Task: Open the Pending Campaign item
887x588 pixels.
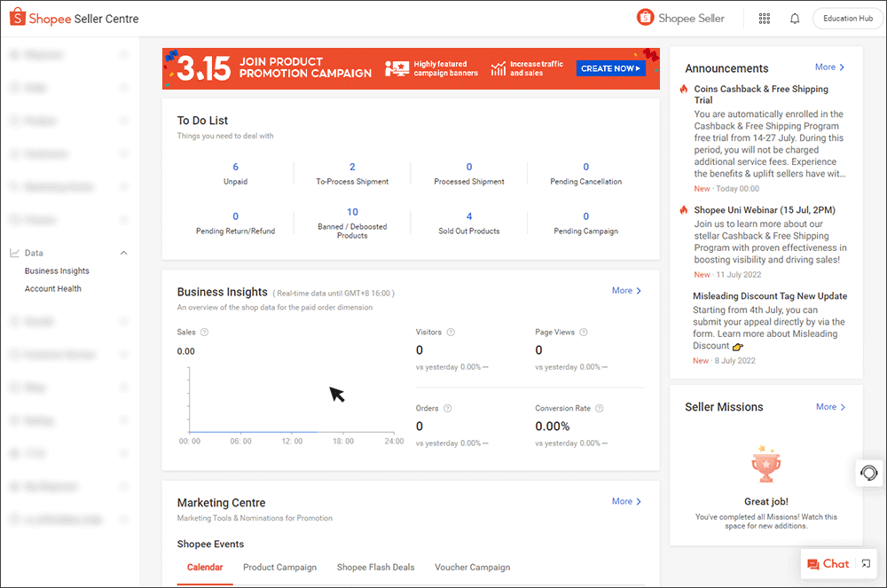Action: [586, 223]
